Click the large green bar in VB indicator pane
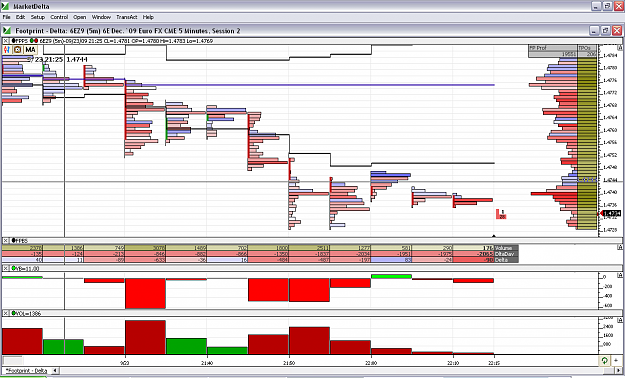The image size is (625, 378). point(391,276)
